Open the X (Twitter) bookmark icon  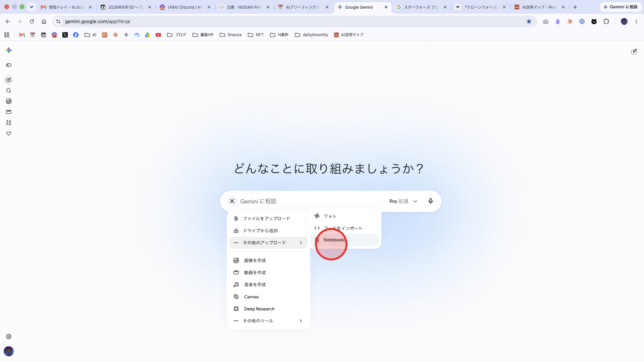[65, 35]
